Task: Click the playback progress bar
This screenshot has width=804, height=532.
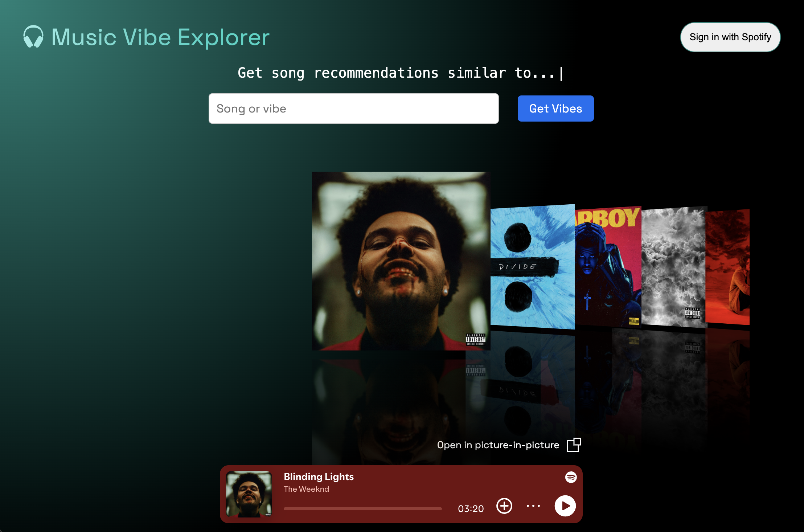Action: [x=363, y=508]
